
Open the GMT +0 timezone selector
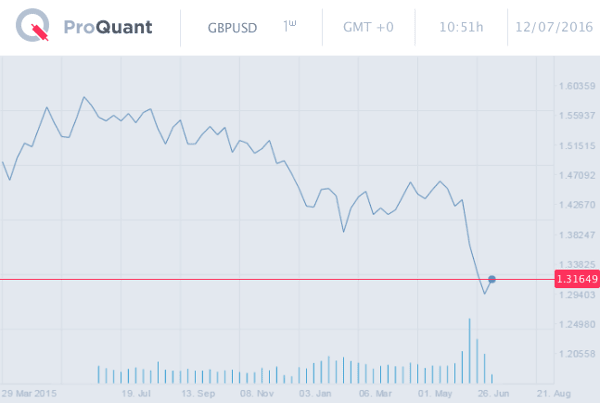point(366,28)
